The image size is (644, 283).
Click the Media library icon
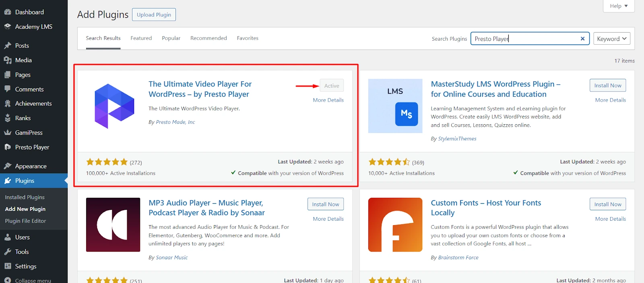pos(8,60)
